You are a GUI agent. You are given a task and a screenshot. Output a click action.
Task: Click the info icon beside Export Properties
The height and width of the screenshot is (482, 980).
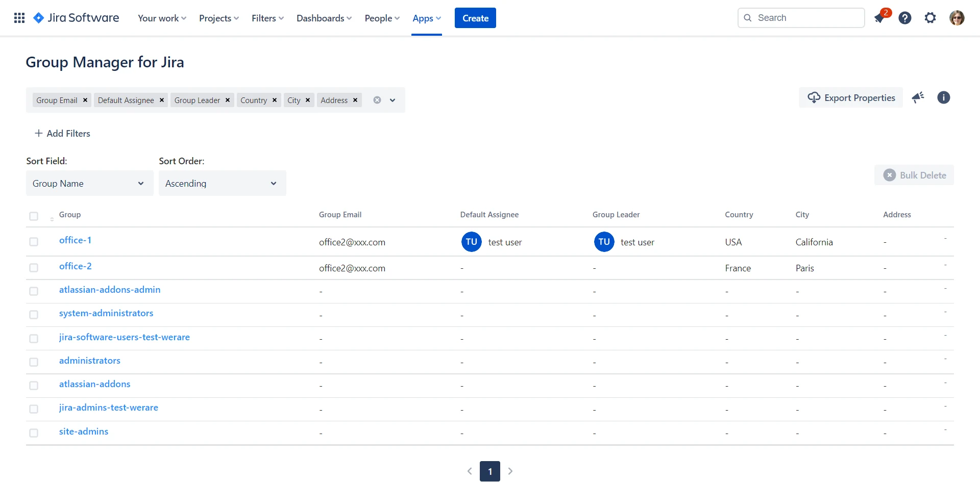click(x=944, y=97)
